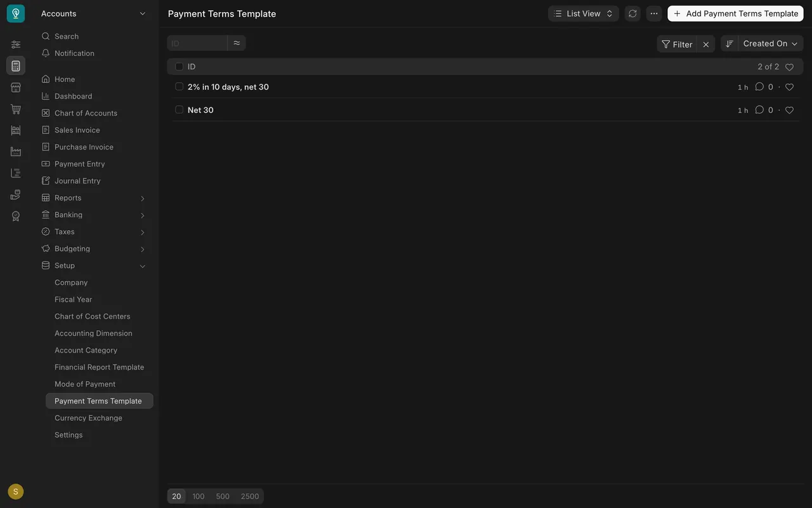Expand the Reports sidebar section
The height and width of the screenshot is (508, 812).
94,198
